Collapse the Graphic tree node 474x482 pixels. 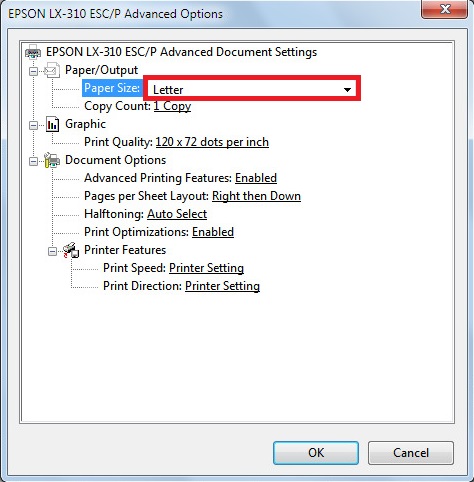[x=33, y=125]
